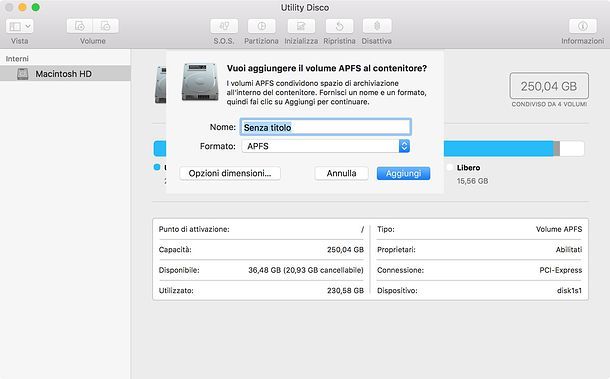Click the Formato dropdown stepper arrows
Viewport: 610px width, 379px height.
click(x=404, y=146)
